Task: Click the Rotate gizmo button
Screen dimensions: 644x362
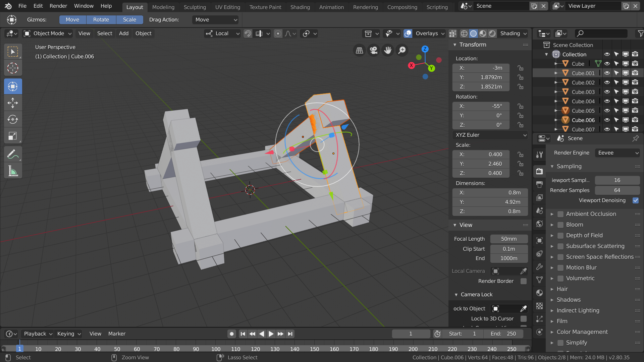Action: coord(101,20)
